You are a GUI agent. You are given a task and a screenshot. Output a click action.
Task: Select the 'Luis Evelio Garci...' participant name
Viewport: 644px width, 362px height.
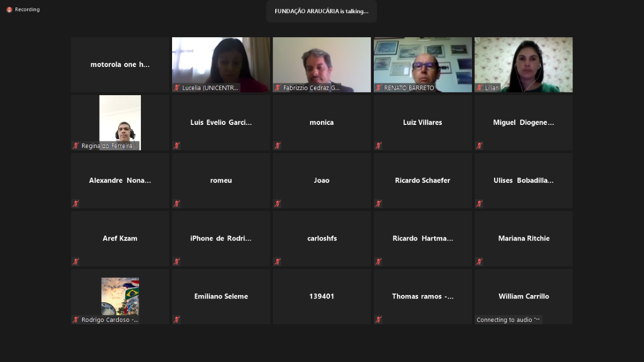click(x=221, y=122)
